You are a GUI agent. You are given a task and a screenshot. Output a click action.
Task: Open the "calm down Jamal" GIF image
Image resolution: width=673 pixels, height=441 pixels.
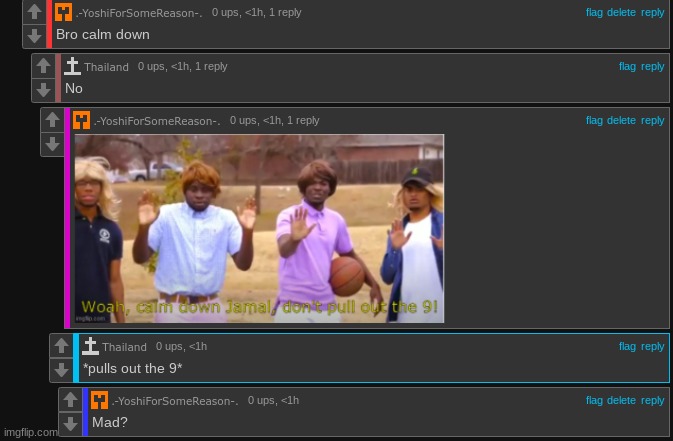tap(259, 228)
